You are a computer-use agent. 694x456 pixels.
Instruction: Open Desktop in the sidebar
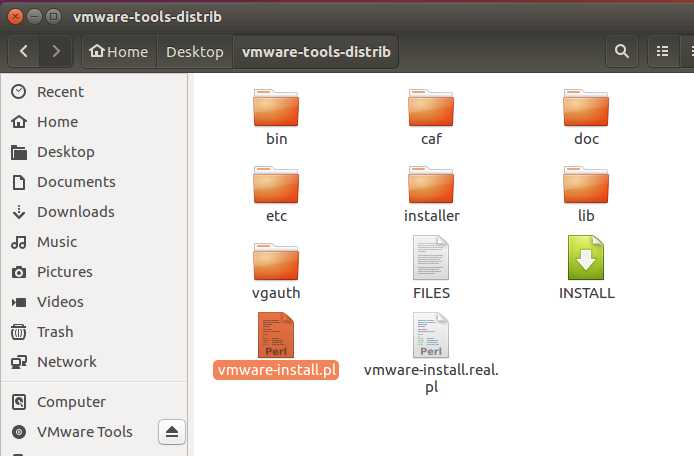pos(94,152)
